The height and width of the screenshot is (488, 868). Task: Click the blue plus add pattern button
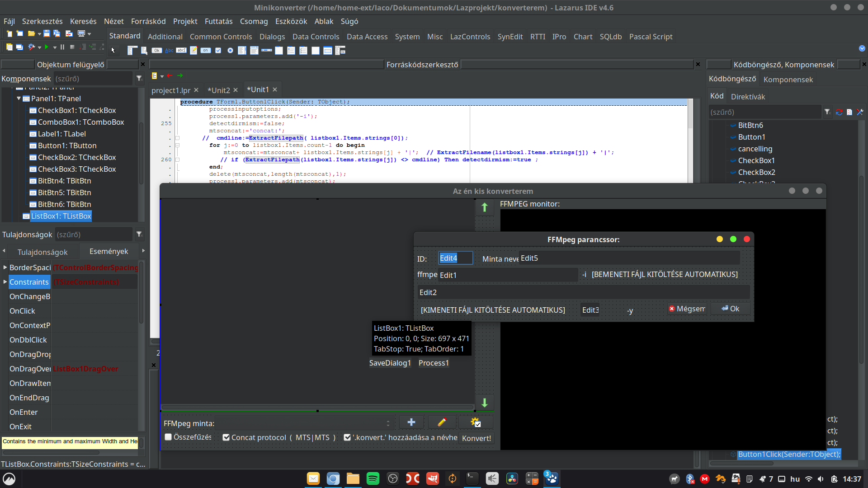coord(411,422)
